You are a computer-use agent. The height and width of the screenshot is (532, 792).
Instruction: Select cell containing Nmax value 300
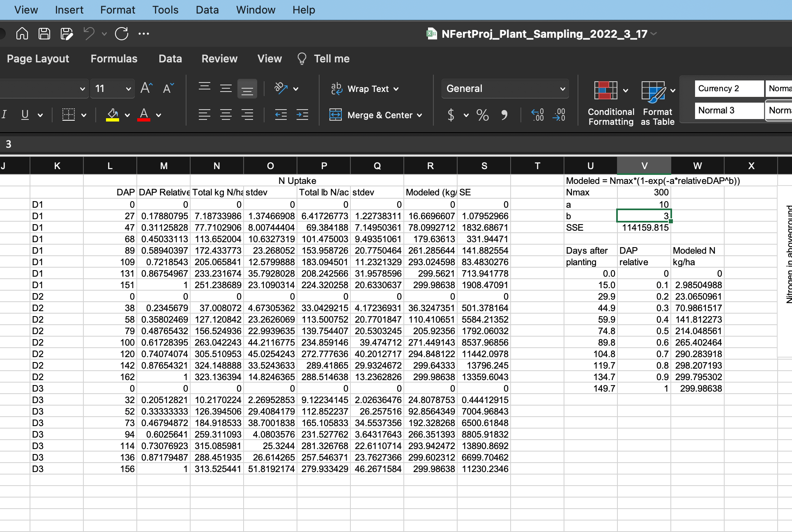(644, 193)
